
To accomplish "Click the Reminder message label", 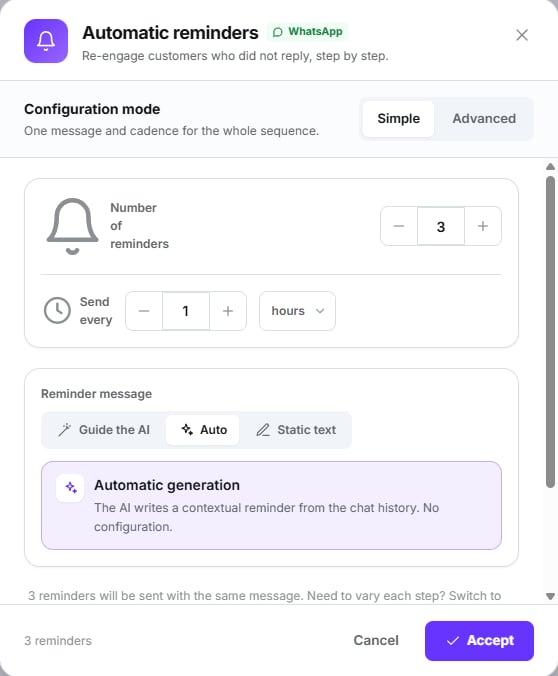I will 96,394.
